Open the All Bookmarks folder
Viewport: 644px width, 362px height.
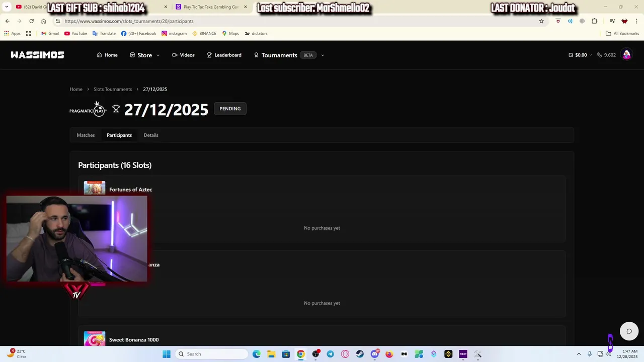[622, 34]
